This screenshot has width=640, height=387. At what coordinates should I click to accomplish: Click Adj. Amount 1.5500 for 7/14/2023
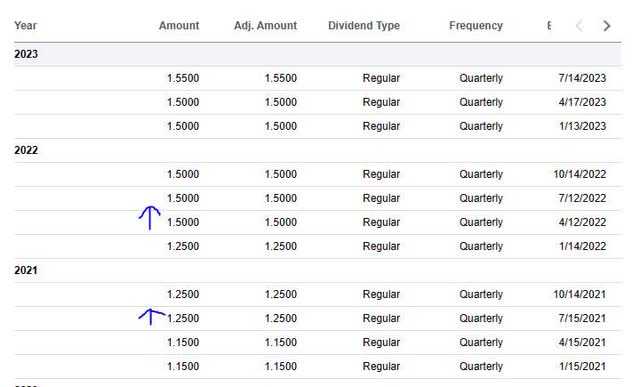281,78
